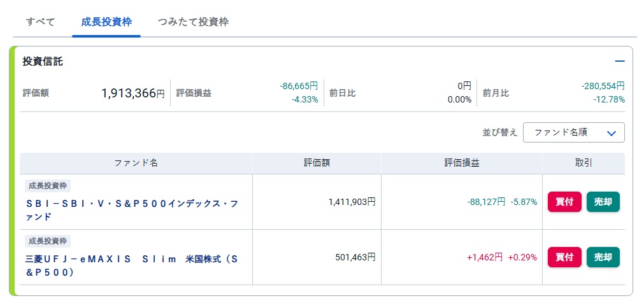Open the つみたて投資枠 tab
This screenshot has width=644, height=303.
193,22
